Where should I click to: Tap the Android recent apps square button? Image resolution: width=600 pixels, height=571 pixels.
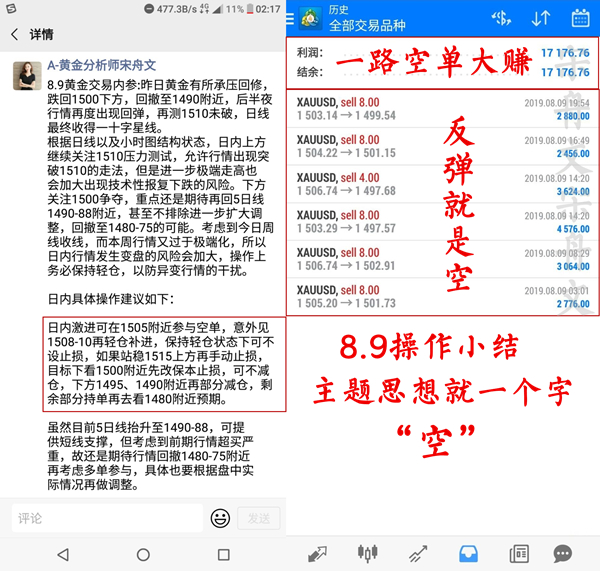[223, 555]
